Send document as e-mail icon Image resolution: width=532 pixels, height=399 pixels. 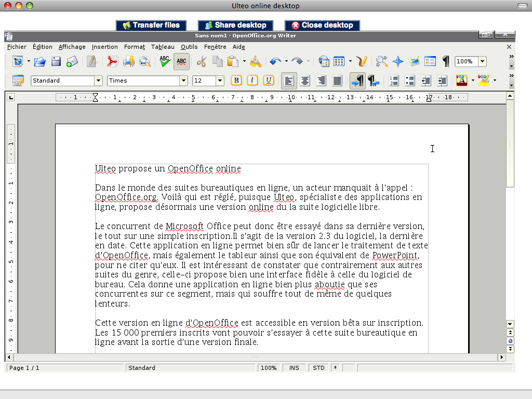pos(72,61)
